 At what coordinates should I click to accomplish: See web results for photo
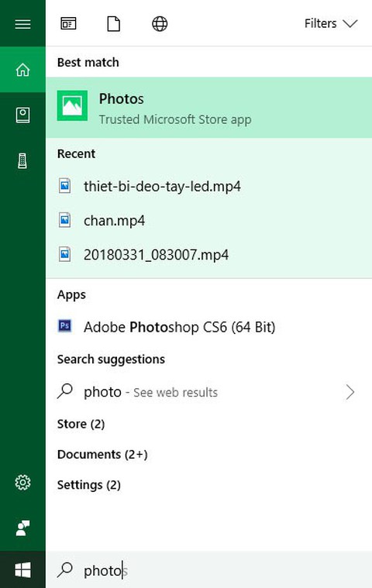tap(209, 392)
